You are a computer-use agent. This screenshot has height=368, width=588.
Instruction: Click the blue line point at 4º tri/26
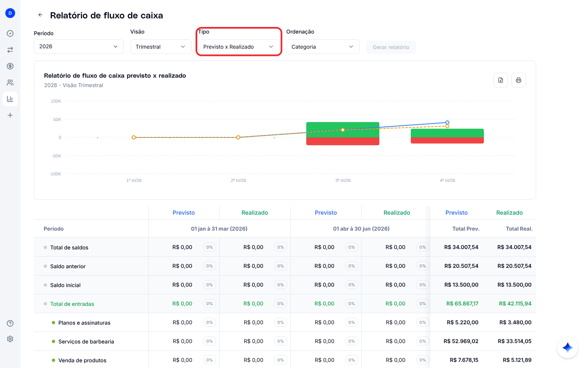click(448, 122)
